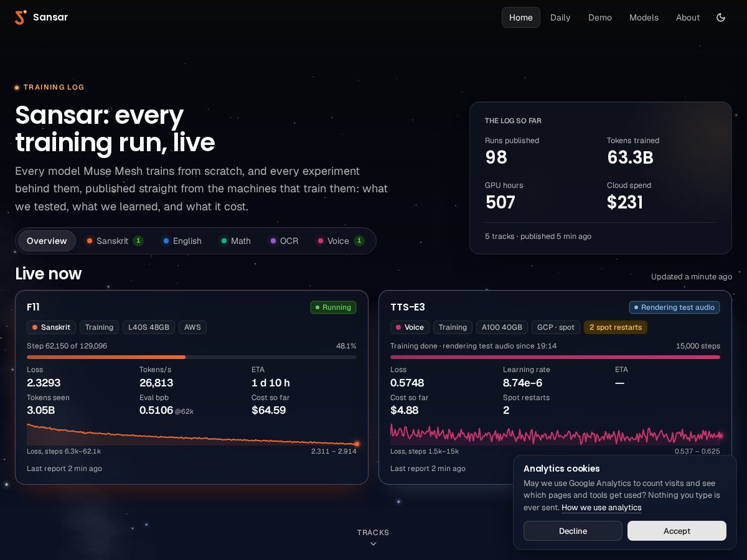Click the TTS-E3 loss sparkline chart
Image resolution: width=747 pixels, height=560 pixels.
click(555, 434)
